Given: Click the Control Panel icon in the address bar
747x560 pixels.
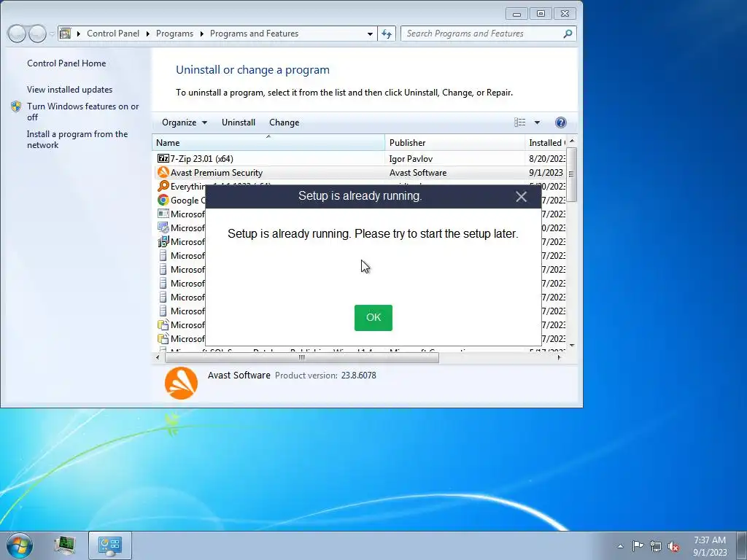Looking at the screenshot, I should click(x=65, y=34).
